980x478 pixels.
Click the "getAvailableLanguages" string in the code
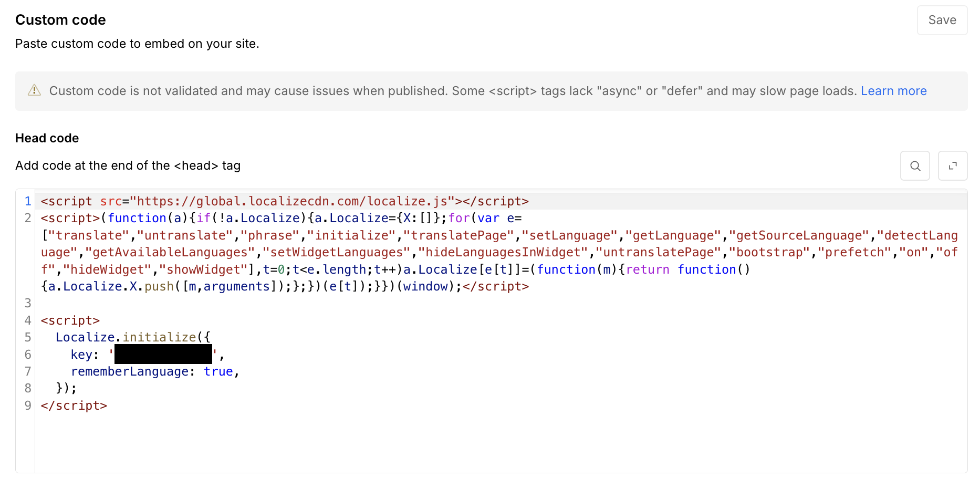pyautogui.click(x=171, y=252)
